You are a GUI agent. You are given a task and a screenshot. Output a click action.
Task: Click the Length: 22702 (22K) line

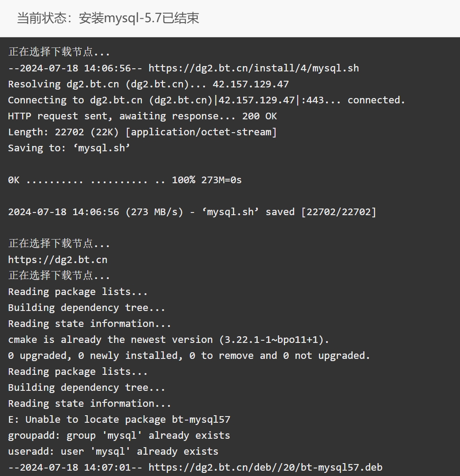click(x=142, y=132)
